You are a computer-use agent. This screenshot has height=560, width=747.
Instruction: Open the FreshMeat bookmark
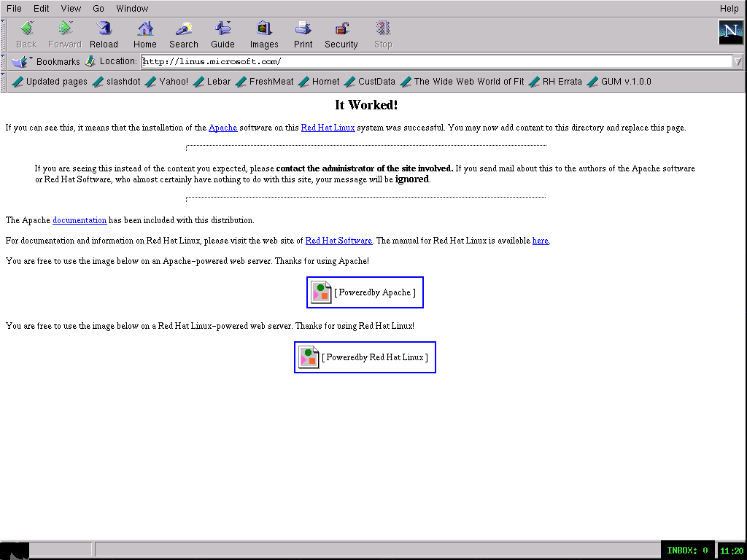[264, 82]
